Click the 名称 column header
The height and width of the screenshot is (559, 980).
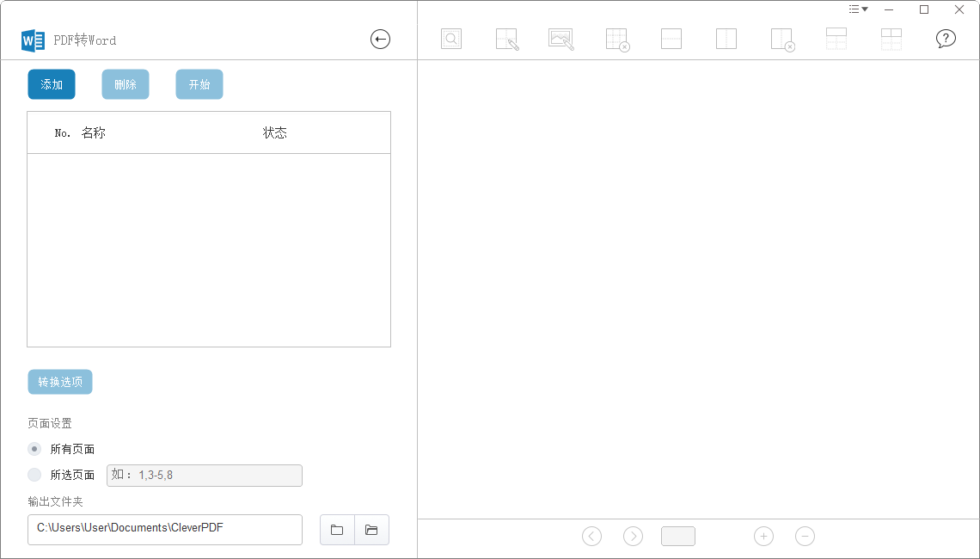click(x=93, y=132)
